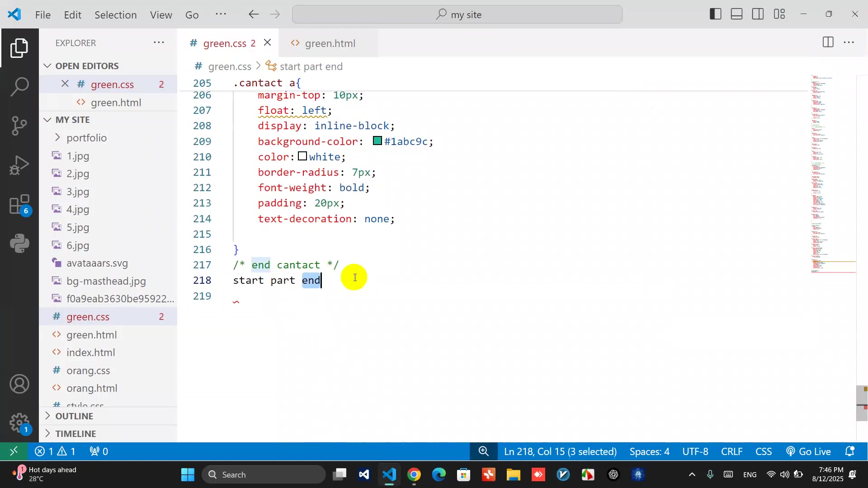Expand the OUTLINE section
This screenshot has height=488, width=868.
click(74, 416)
